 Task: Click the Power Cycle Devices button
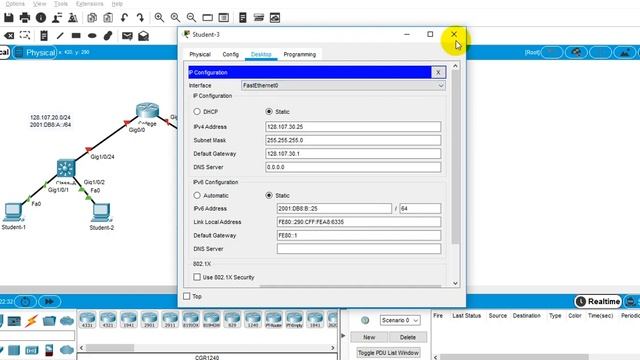tap(25, 302)
